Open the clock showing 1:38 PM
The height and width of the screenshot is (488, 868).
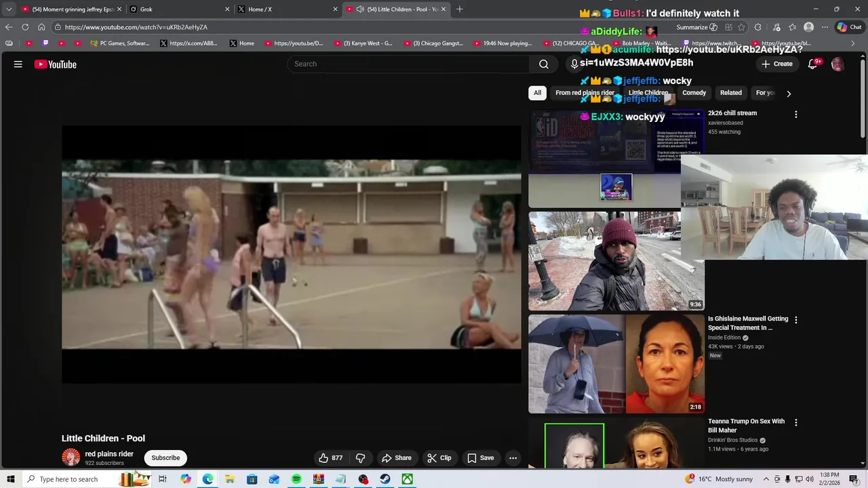click(829, 479)
